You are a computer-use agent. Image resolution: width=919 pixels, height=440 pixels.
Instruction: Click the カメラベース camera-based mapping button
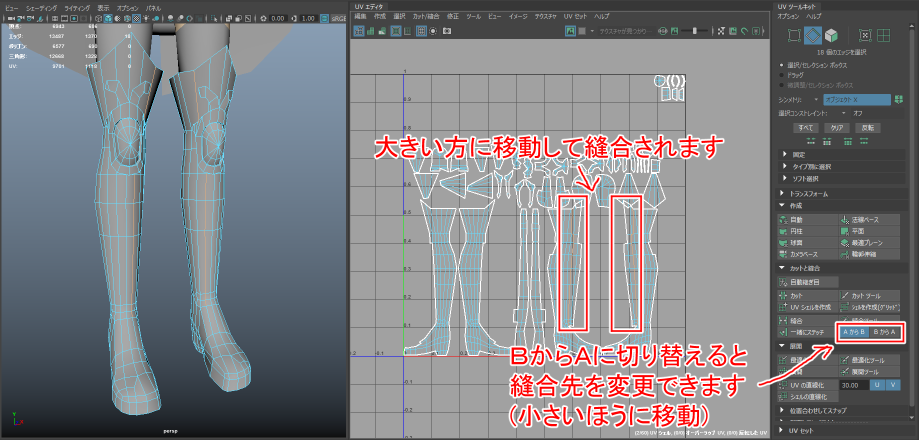808,254
